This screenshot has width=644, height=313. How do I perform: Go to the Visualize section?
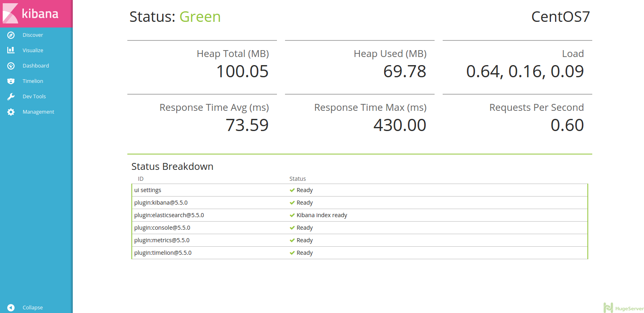pyautogui.click(x=33, y=51)
